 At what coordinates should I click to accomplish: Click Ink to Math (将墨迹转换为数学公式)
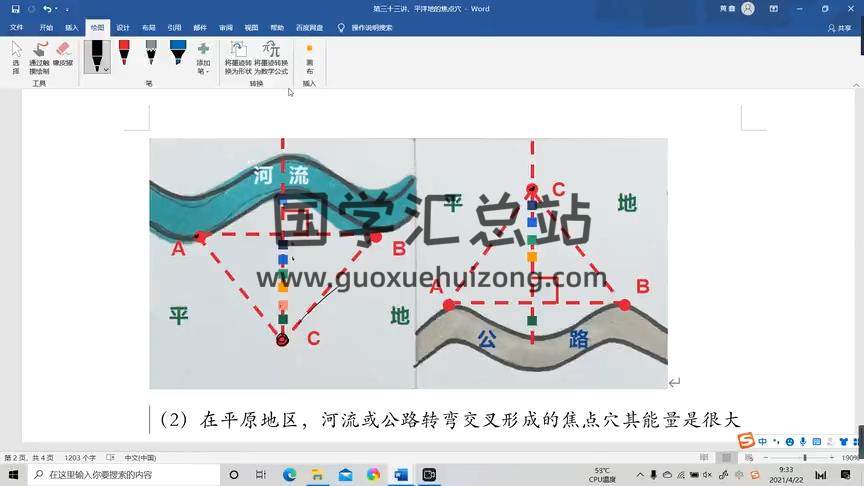tap(270, 59)
